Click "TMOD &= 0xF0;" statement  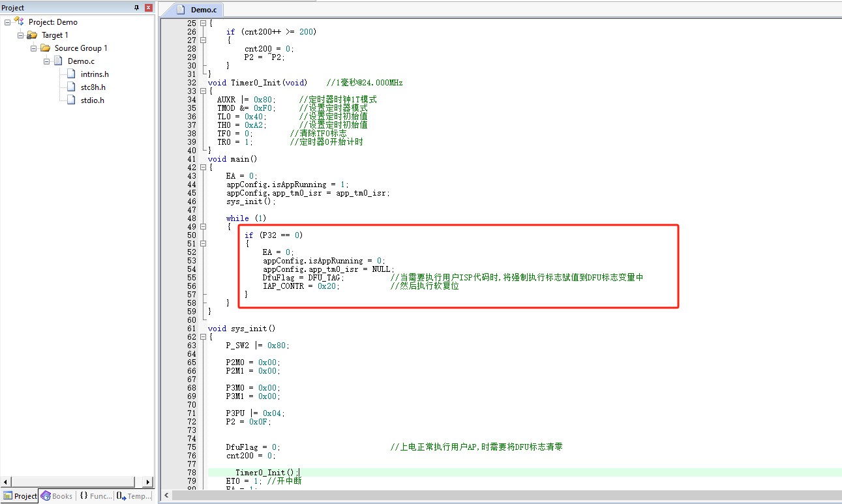click(x=247, y=108)
